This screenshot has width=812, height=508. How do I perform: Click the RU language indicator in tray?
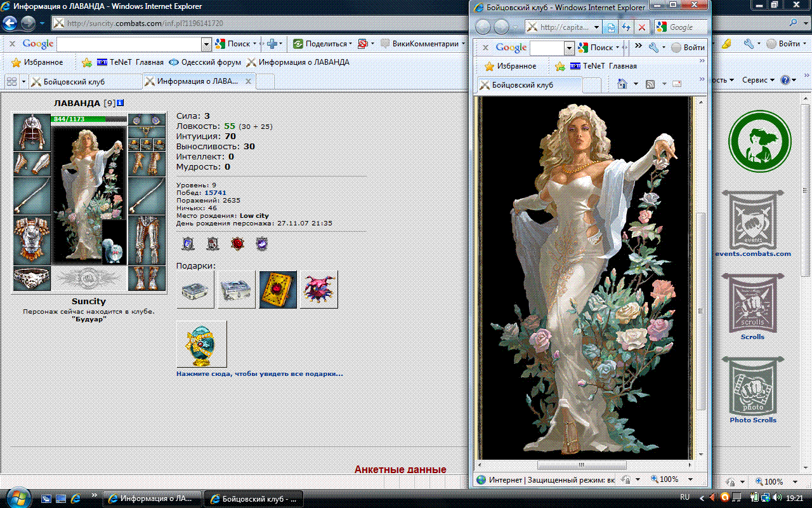[684, 497]
